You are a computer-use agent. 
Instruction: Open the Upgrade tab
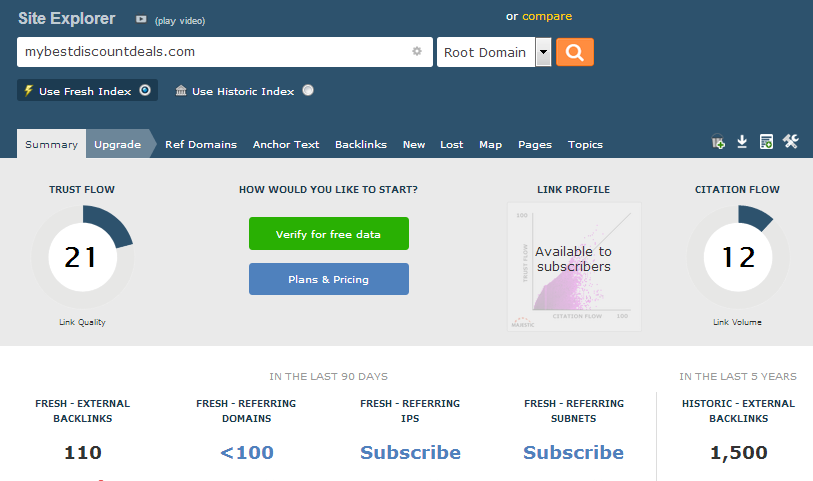[118, 144]
